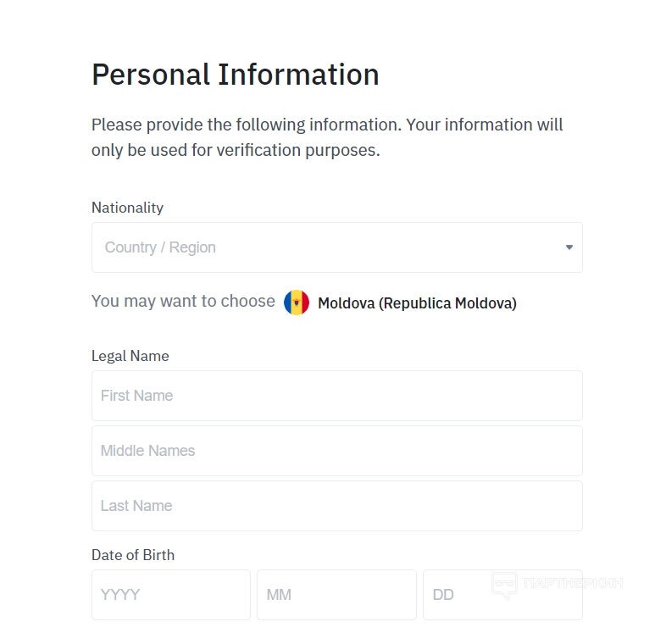666x644 pixels.
Task: Focus the First Name field
Action: click(x=336, y=396)
